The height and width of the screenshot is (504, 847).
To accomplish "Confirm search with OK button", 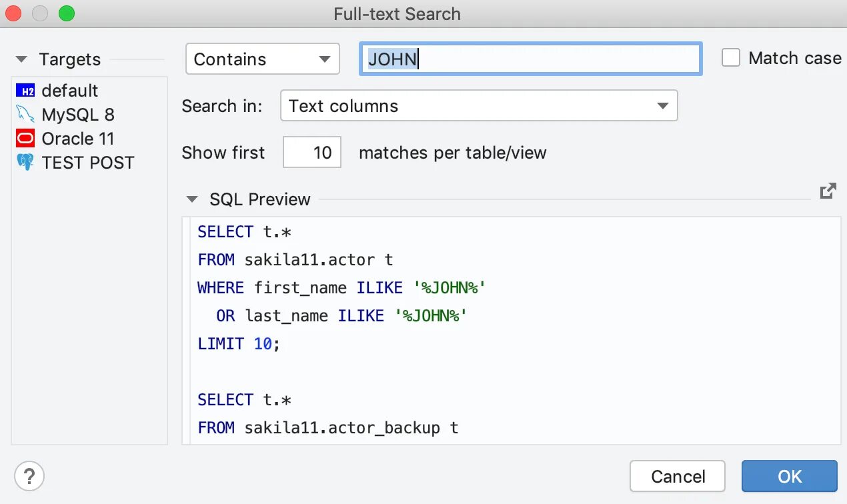I will tap(789, 477).
